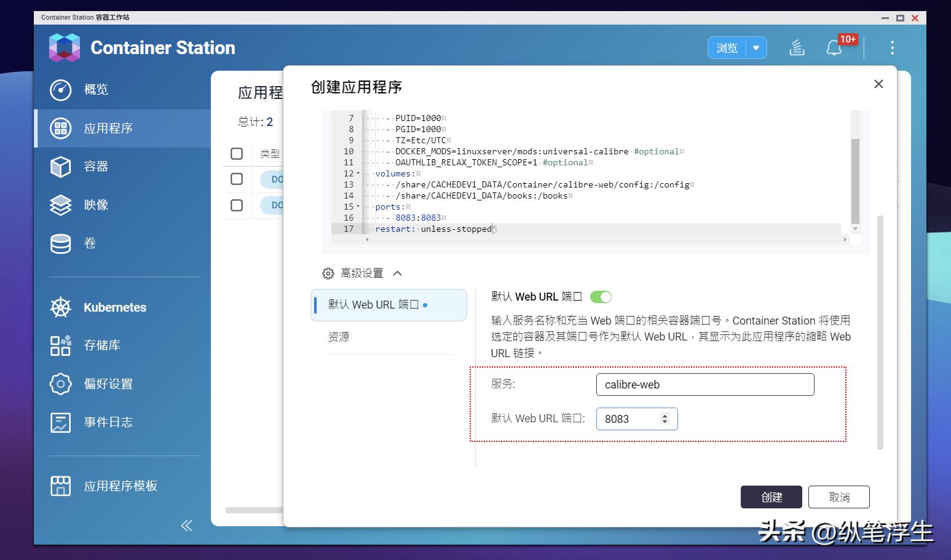Image resolution: width=951 pixels, height=560 pixels.
Task: Open notifications bell with 10+ badge
Action: pos(834,47)
